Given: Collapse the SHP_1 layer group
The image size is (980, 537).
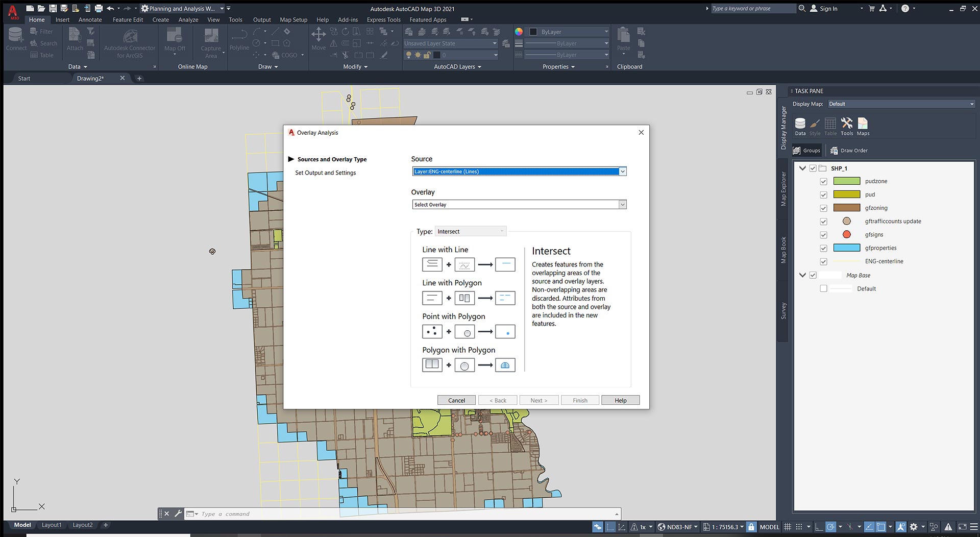Looking at the screenshot, I should pyautogui.click(x=802, y=168).
